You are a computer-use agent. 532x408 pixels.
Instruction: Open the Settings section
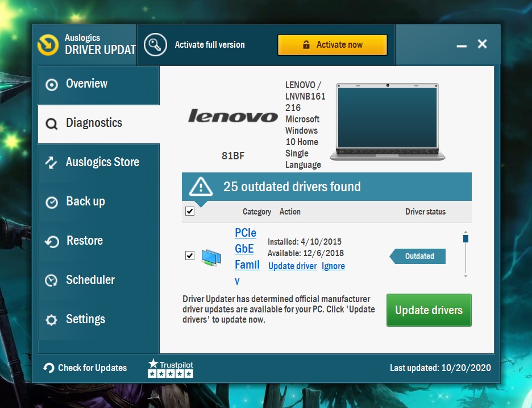click(98, 320)
